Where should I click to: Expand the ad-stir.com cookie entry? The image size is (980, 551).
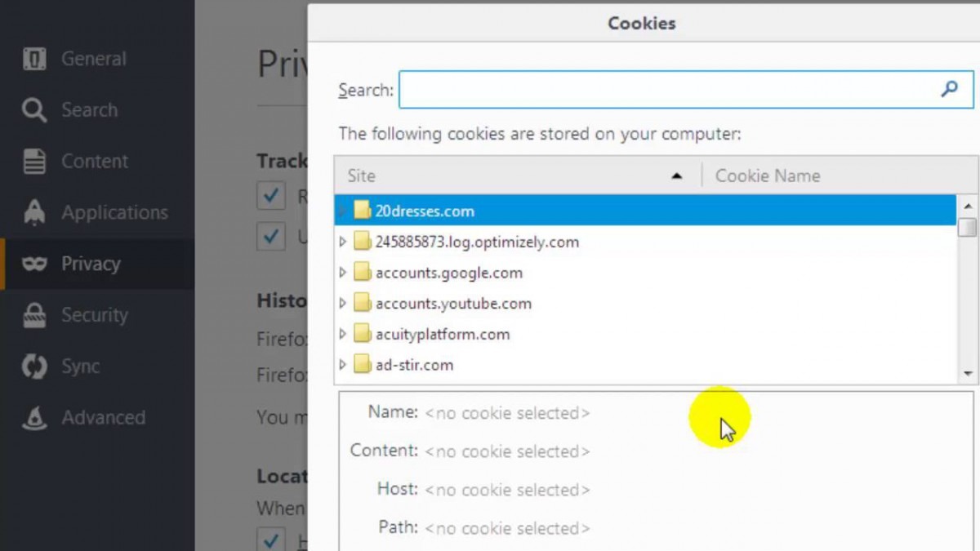pyautogui.click(x=343, y=365)
